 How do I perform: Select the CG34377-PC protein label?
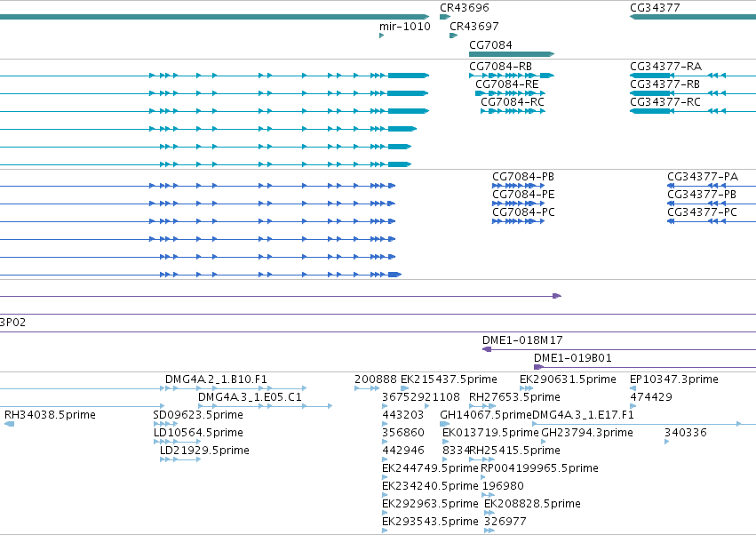(x=702, y=212)
